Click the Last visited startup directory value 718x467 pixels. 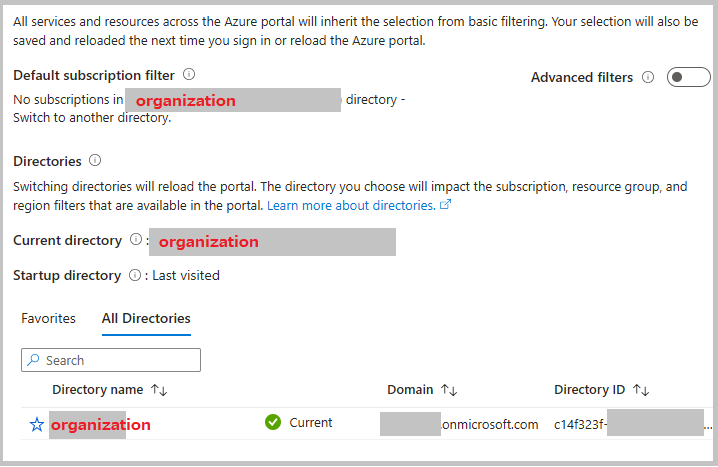click(186, 275)
